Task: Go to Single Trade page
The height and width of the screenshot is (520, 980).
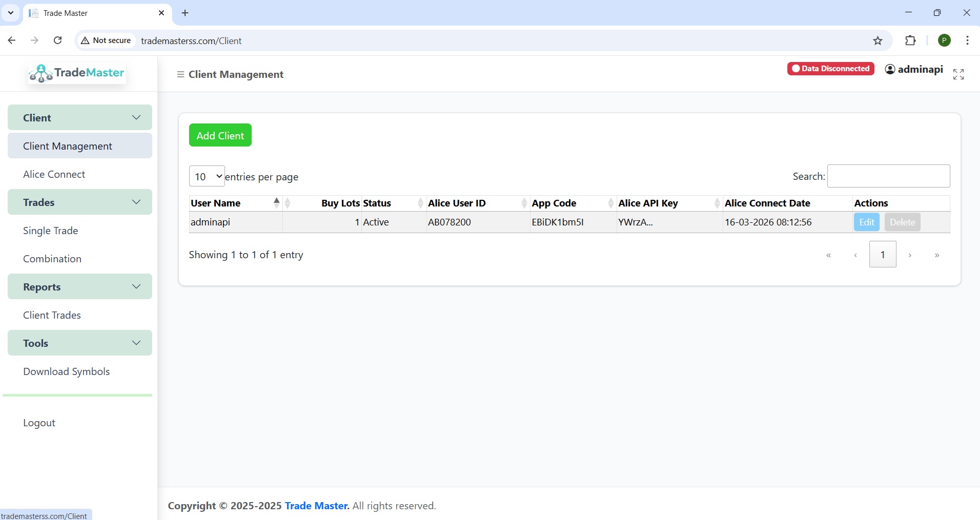Action: 51,231
